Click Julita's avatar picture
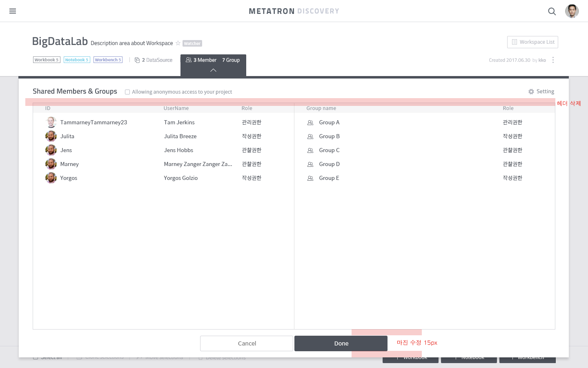This screenshot has height=368, width=588. [x=51, y=136]
